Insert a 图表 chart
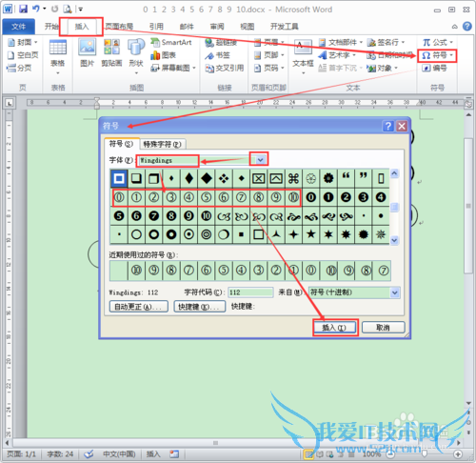Viewport: 476px width, 463px height. (x=163, y=55)
